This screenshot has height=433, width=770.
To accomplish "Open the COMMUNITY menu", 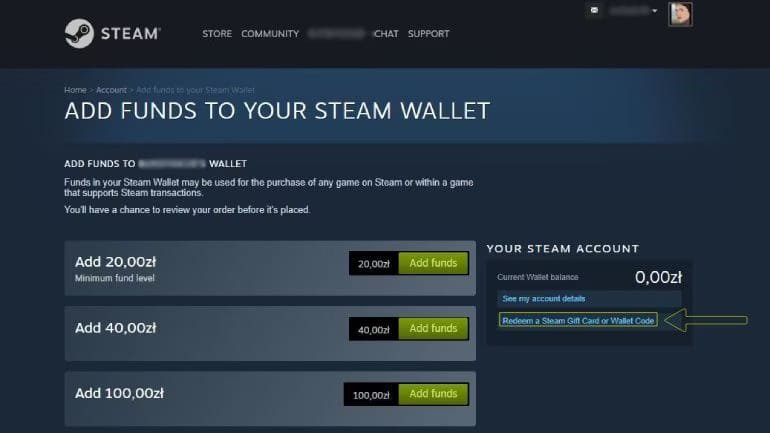I will click(270, 34).
